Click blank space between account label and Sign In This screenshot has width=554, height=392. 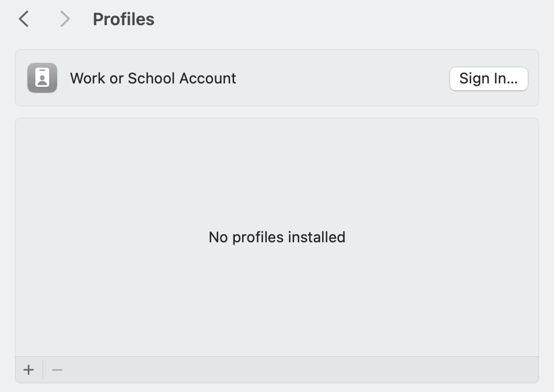tap(343, 78)
